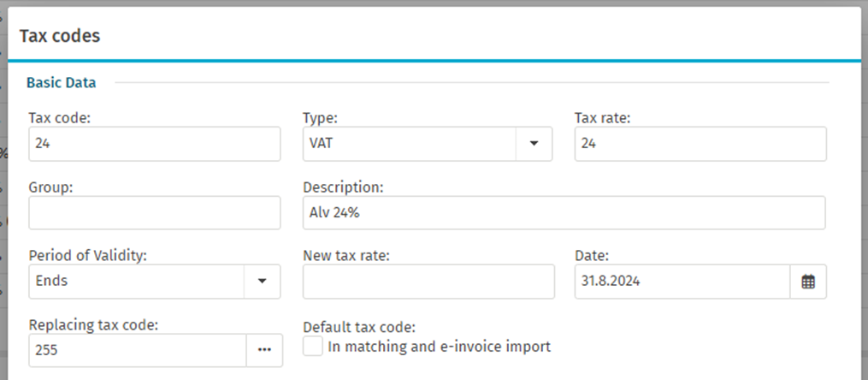Click the empty New tax rate field
Viewport: 868px width, 380px height.
(428, 282)
